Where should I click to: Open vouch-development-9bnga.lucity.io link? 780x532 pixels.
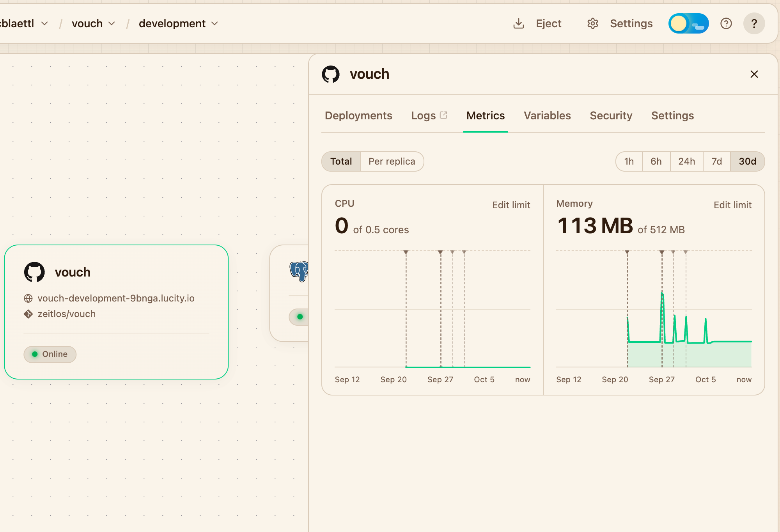pyautogui.click(x=116, y=298)
